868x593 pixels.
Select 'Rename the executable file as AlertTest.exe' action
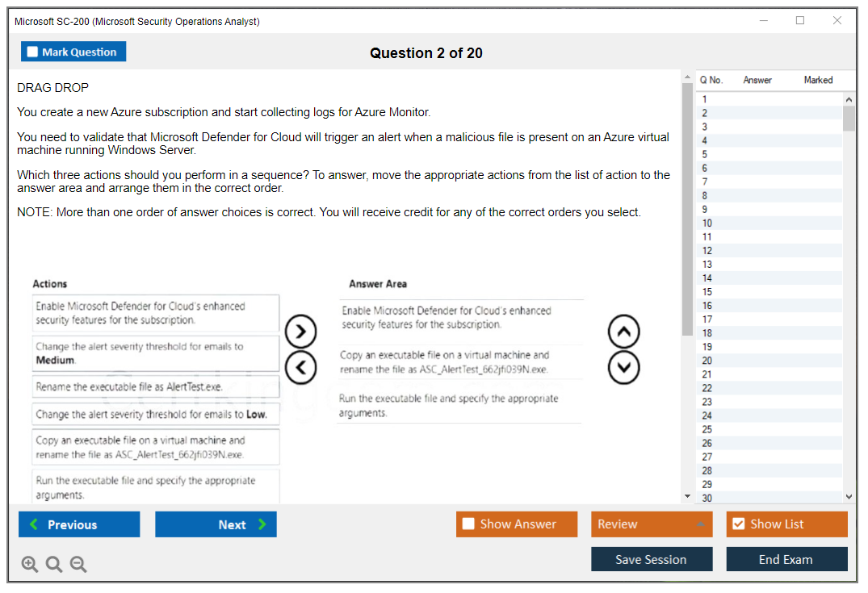click(157, 387)
